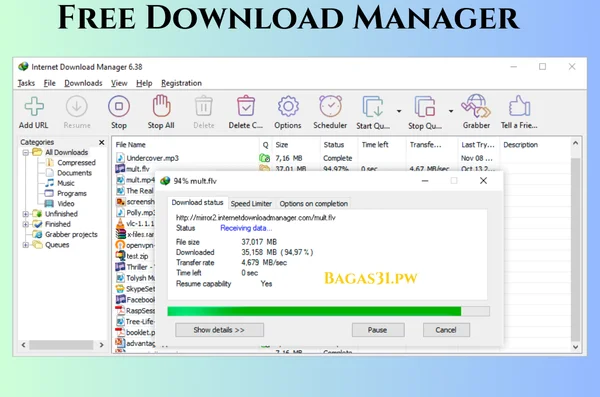Screen dimensions: 600x397
Task: Click the Stop All hand icon
Action: (x=161, y=106)
